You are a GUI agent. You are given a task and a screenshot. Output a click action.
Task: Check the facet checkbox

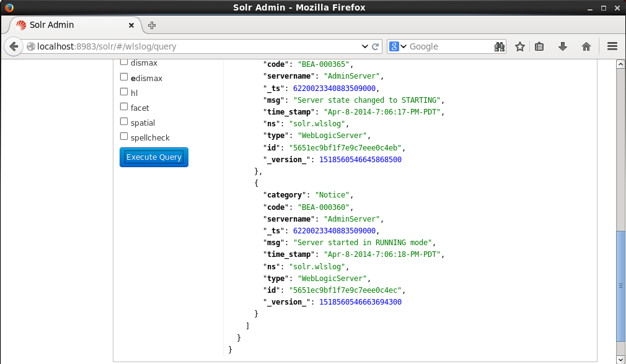124,107
